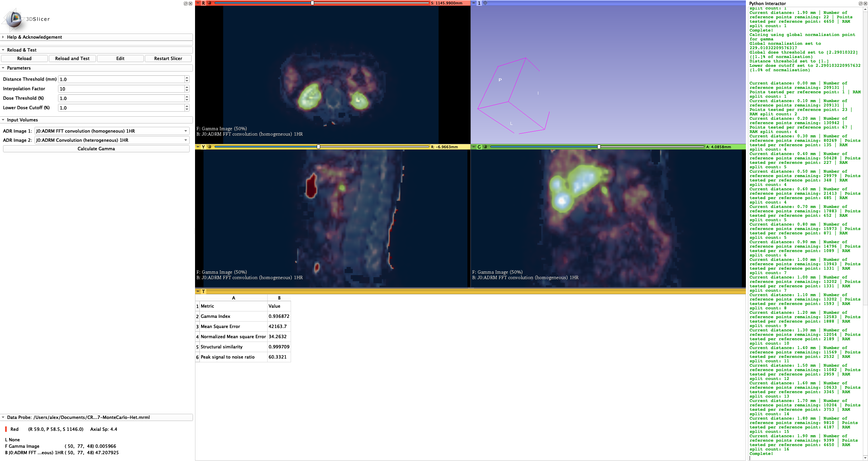868x461 pixels.
Task: Click the link-views icon on the Green slice bar
Action: click(x=485, y=147)
